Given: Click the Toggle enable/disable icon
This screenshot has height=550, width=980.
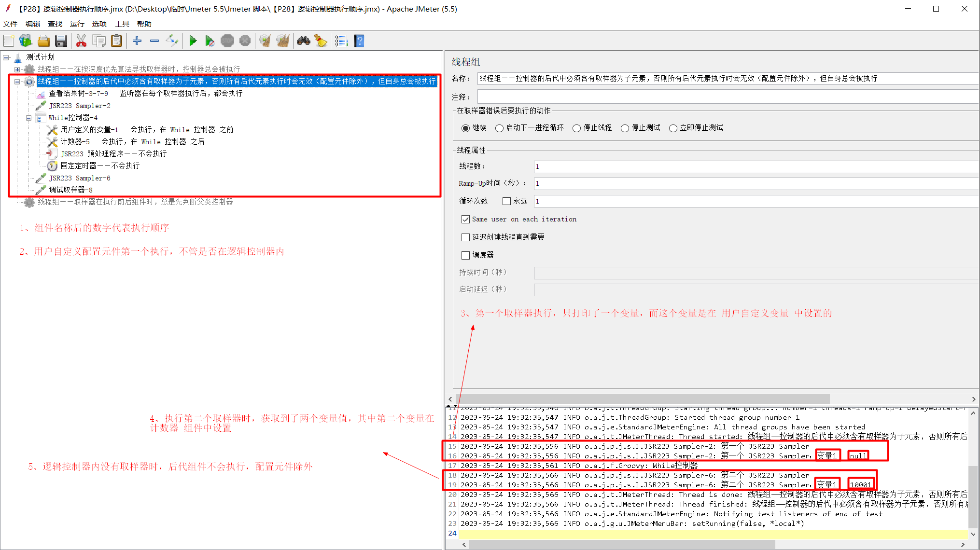Looking at the screenshot, I should tap(172, 41).
